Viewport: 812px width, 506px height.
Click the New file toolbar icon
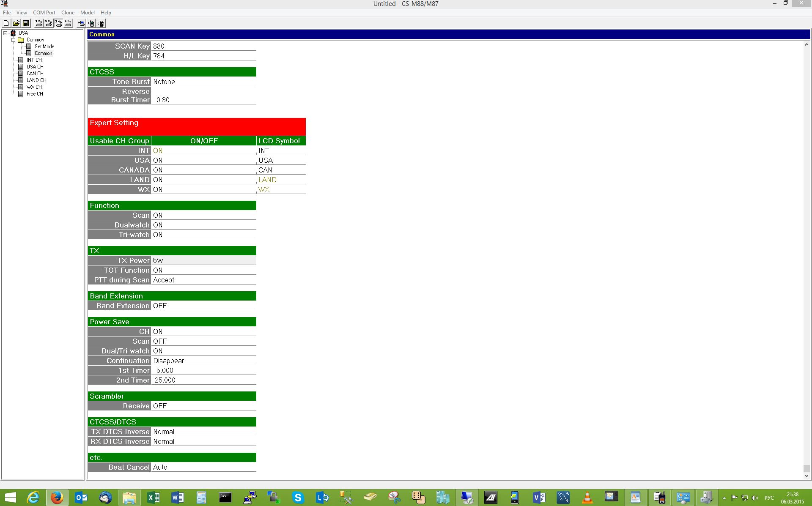pyautogui.click(x=6, y=23)
